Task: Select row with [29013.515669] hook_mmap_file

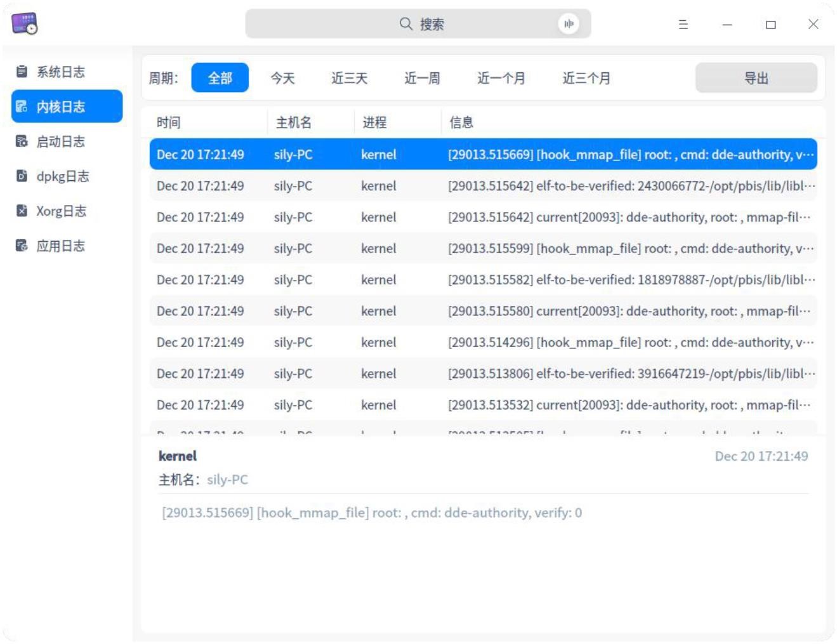Action: click(484, 154)
